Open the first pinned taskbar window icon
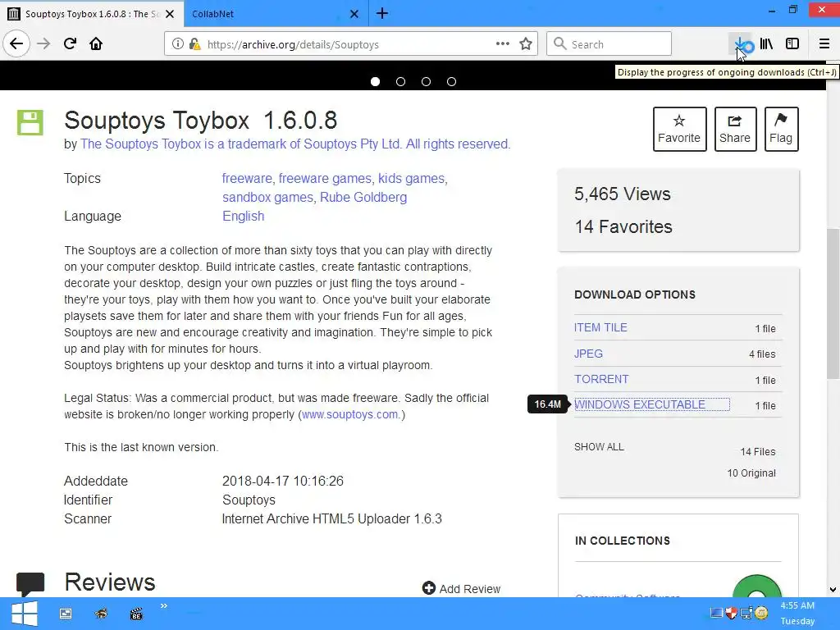 click(66, 614)
